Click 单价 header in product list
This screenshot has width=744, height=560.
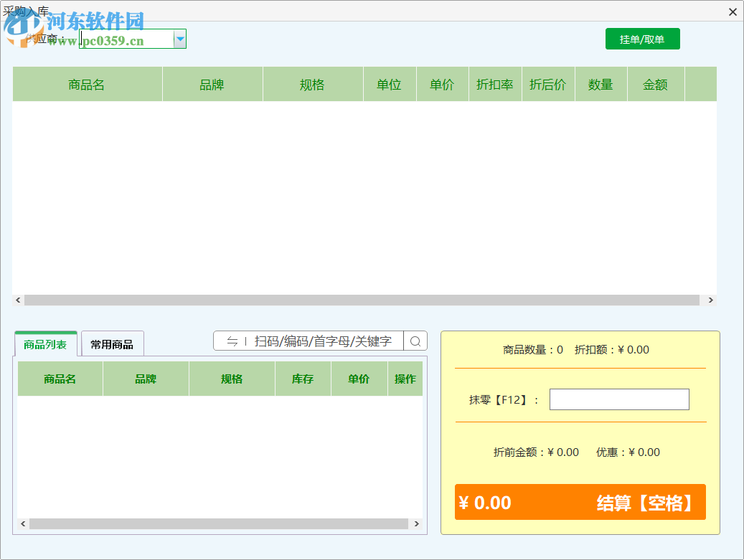click(x=359, y=379)
